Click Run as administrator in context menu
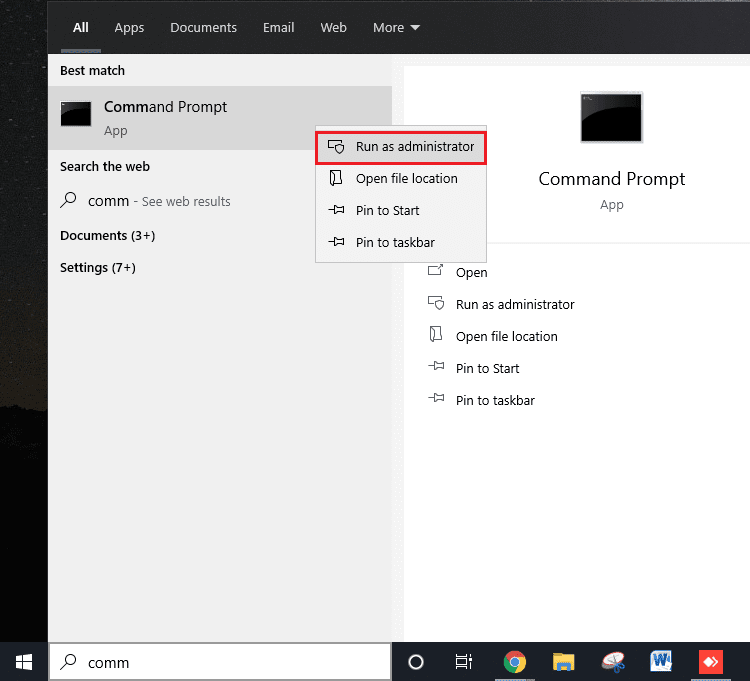The width and height of the screenshot is (750, 681). tap(401, 147)
